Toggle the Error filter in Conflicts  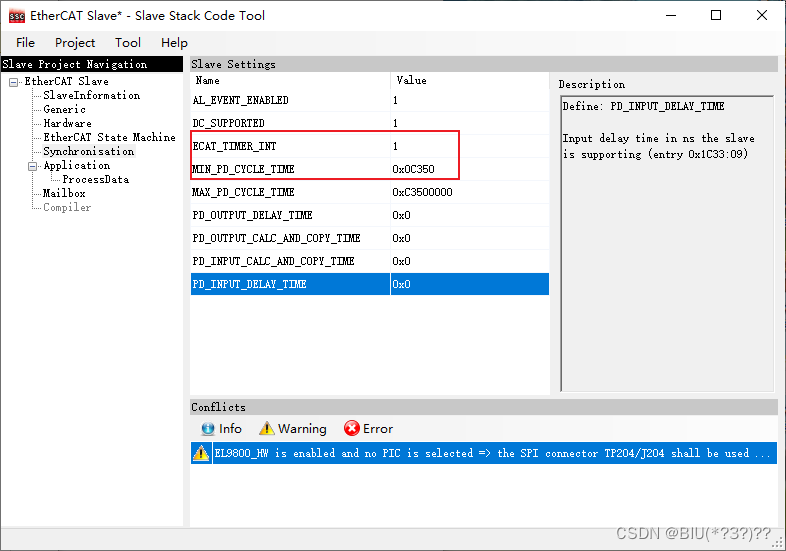click(x=368, y=429)
